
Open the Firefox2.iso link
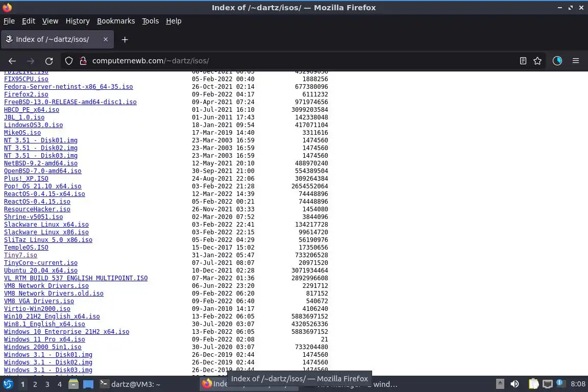26,94
